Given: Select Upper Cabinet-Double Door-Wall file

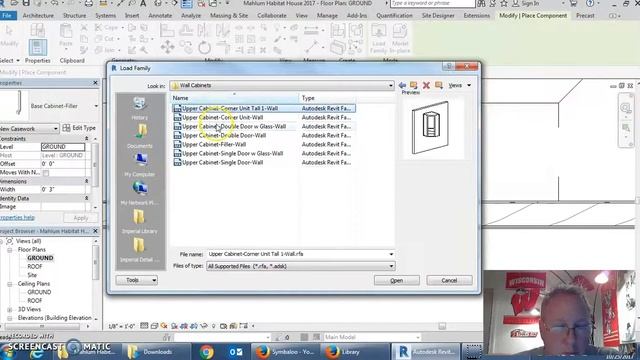Looking at the screenshot, I should click(264, 136).
